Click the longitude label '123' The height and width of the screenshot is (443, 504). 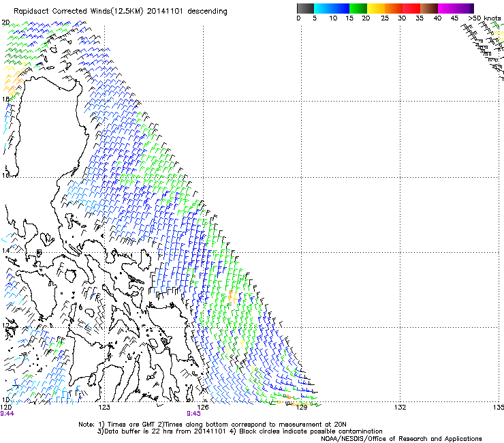pyautogui.click(x=104, y=408)
